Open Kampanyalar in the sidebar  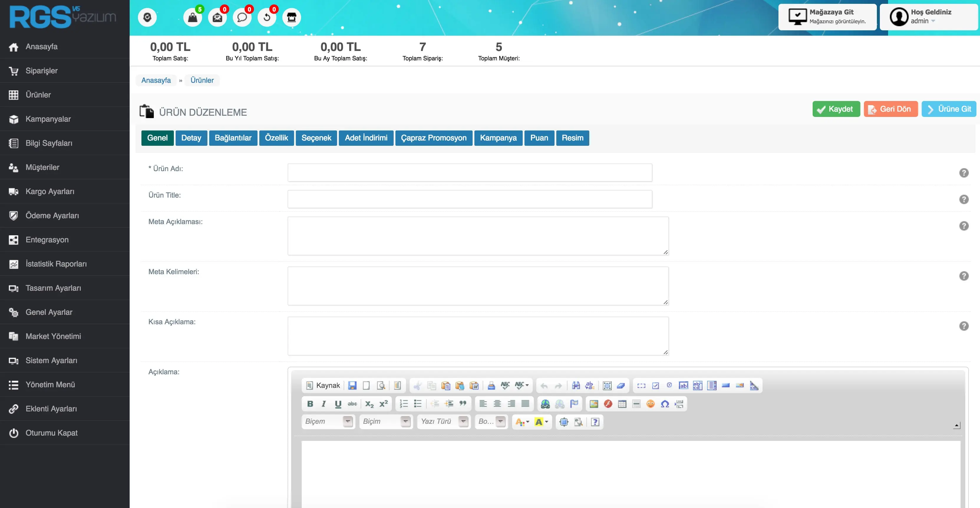tap(48, 119)
